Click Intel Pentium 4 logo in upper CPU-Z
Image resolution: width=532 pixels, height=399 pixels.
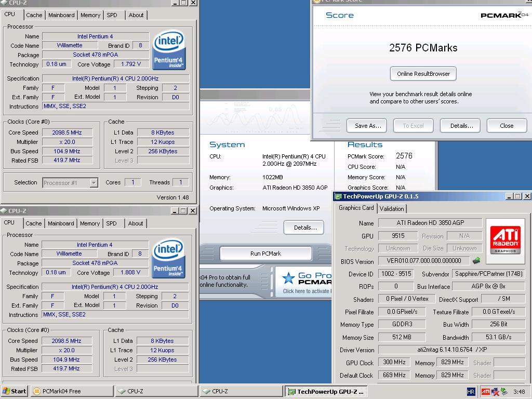point(169,50)
